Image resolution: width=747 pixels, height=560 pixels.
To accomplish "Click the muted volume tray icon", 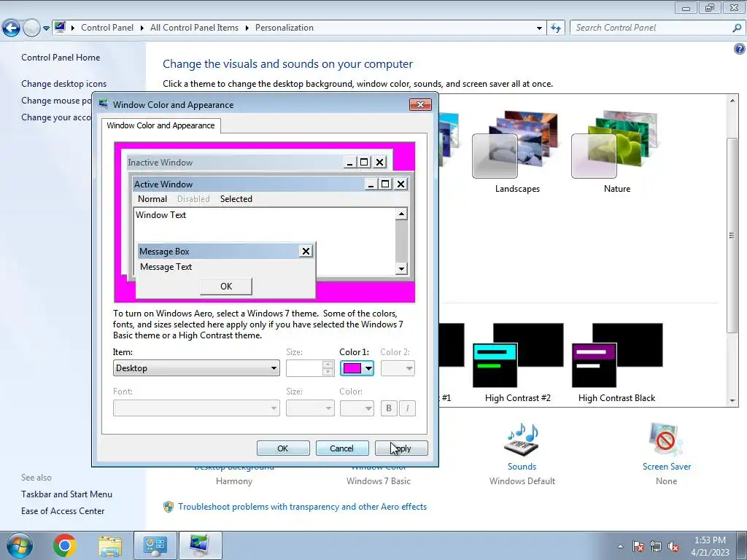I will click(673, 547).
